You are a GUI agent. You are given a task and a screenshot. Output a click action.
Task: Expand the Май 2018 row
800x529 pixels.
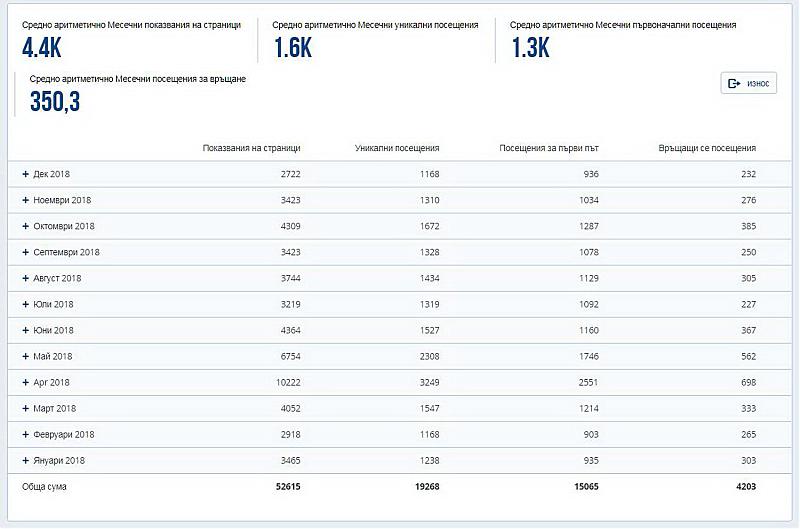pyautogui.click(x=26, y=356)
